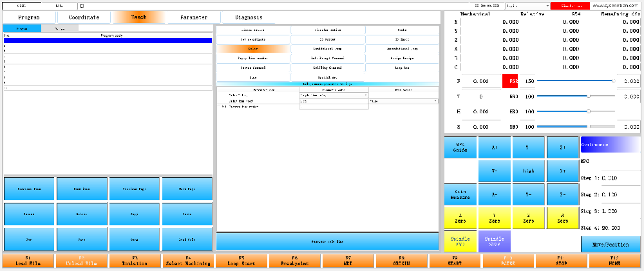Open the mode dropdown in top bar
Screen dimensions: 644x271
coord(527,6)
